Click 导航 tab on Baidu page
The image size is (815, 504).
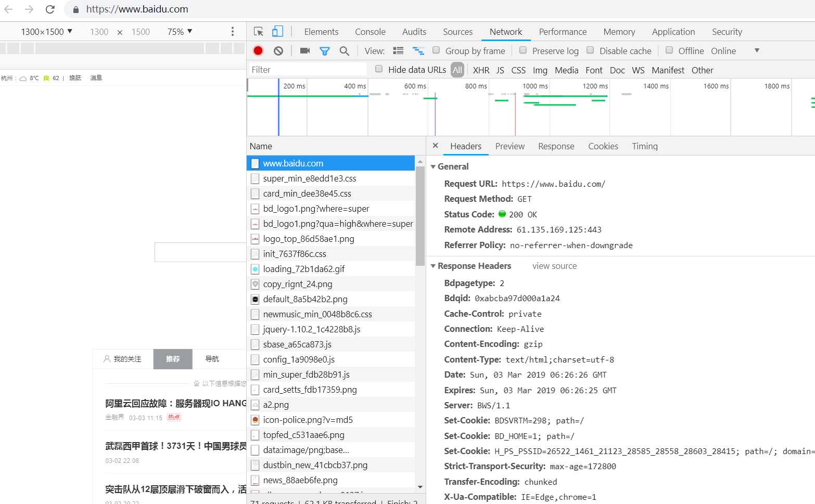tap(212, 359)
